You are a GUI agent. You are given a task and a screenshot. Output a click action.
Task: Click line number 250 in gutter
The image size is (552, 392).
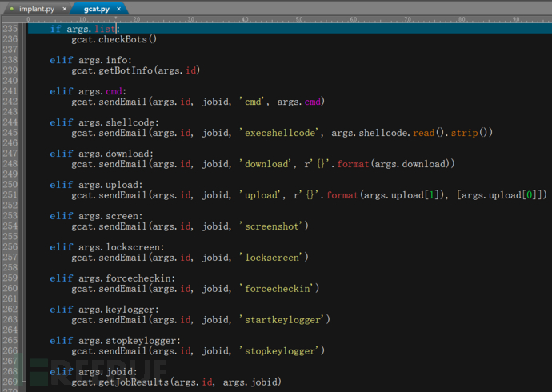(10, 184)
